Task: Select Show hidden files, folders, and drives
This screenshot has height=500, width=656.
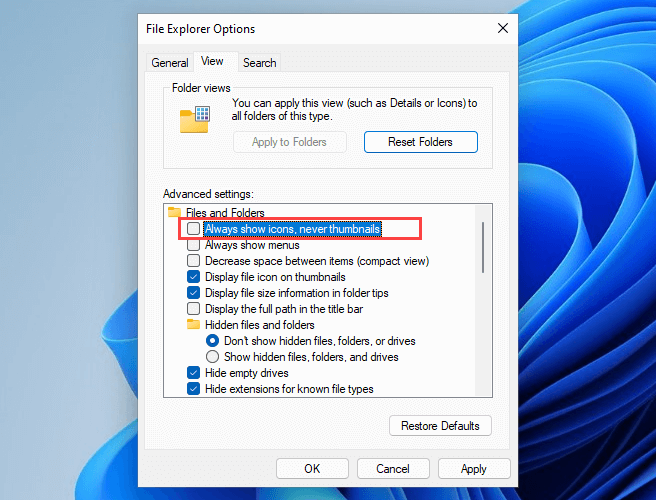Action: [x=212, y=357]
